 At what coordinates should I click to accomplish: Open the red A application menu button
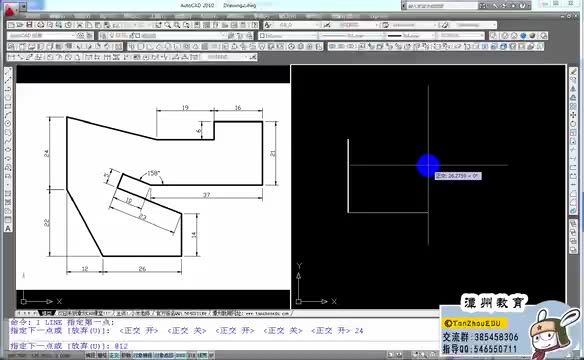10,9
